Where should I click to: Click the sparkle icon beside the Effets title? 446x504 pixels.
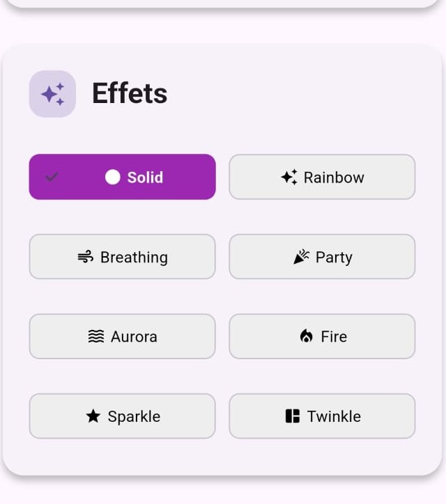coord(52,94)
